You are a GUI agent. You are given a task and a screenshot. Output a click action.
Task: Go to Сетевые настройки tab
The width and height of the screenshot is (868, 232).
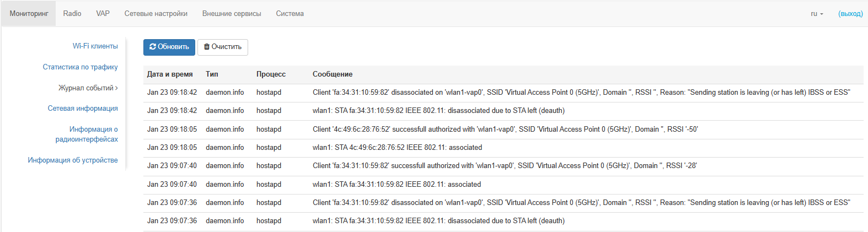156,14
